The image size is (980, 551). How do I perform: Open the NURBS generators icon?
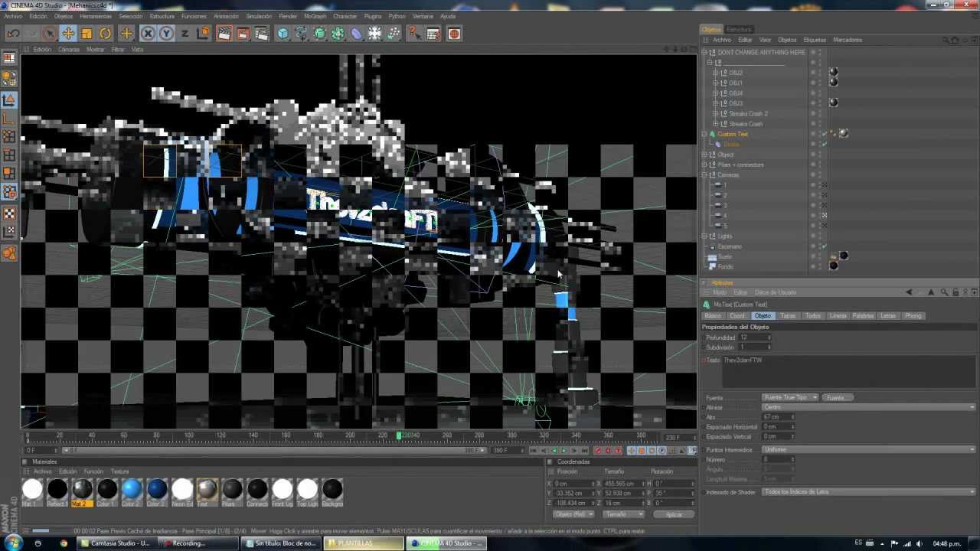[x=320, y=34]
